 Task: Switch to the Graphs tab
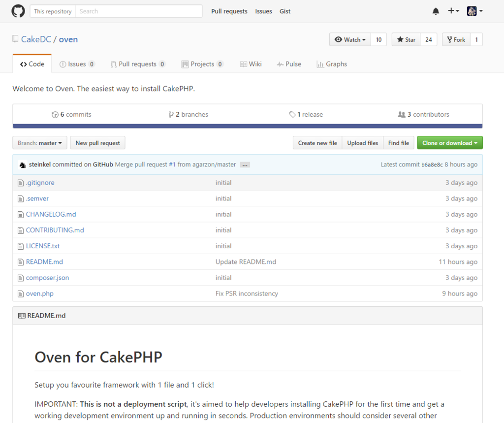coord(332,64)
